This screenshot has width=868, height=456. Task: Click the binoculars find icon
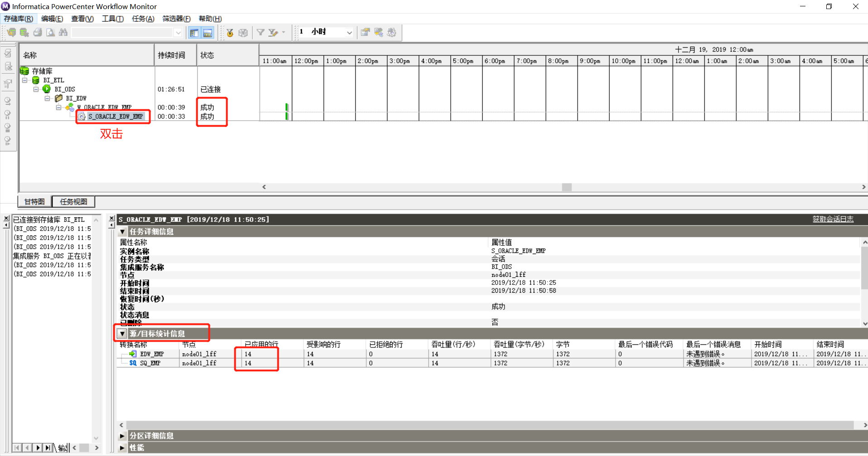click(63, 32)
